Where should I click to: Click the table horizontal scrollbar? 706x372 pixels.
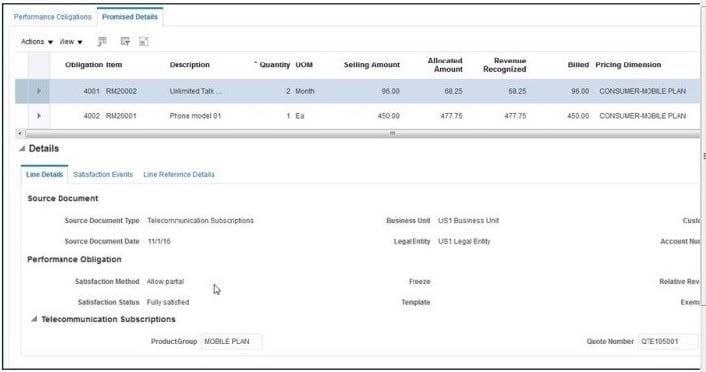click(360, 133)
